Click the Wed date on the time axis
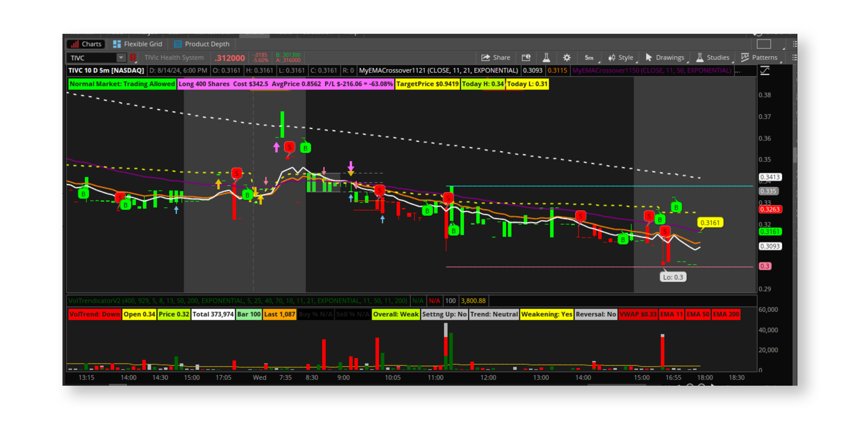868x427 pixels. tap(259, 378)
